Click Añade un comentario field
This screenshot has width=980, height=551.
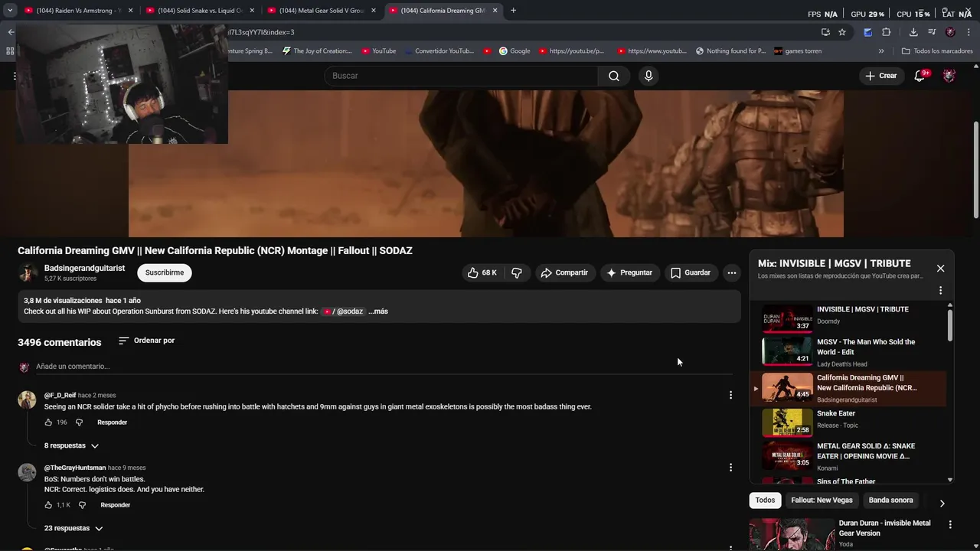pyautogui.click(x=383, y=367)
